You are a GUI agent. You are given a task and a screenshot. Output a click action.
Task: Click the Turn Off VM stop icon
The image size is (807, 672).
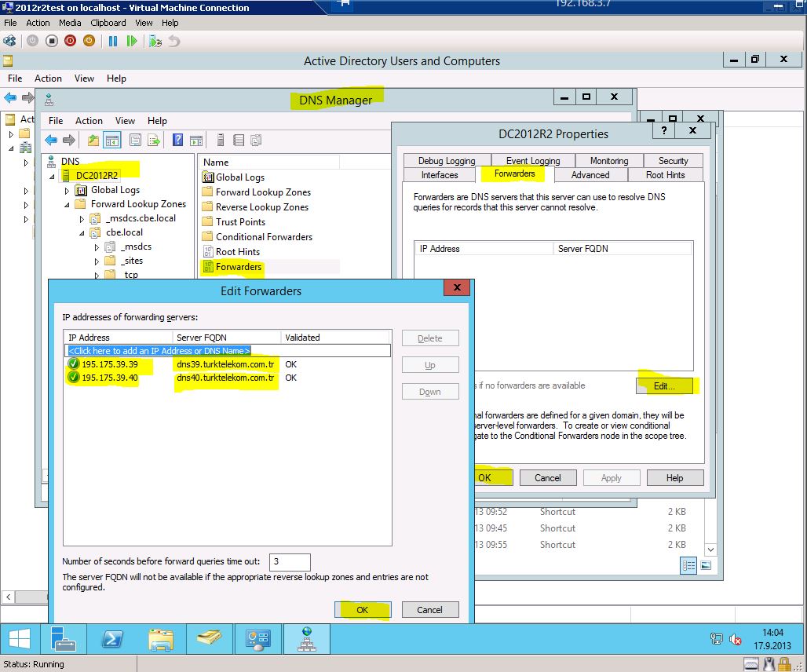click(x=52, y=41)
